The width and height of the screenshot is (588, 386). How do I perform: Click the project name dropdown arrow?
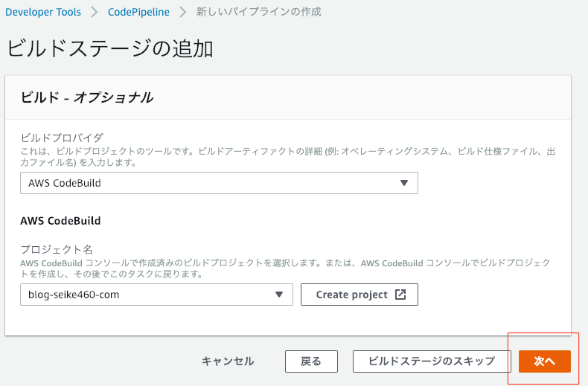(278, 295)
